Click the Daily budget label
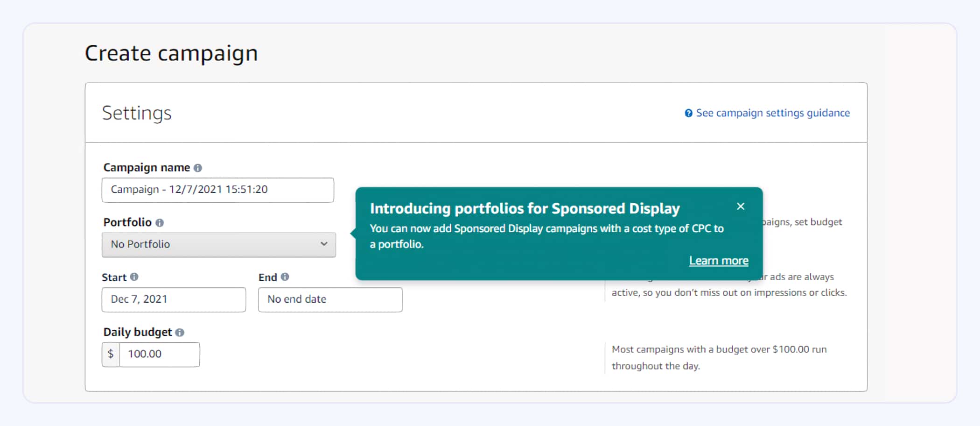This screenshot has width=980, height=426. 138,332
